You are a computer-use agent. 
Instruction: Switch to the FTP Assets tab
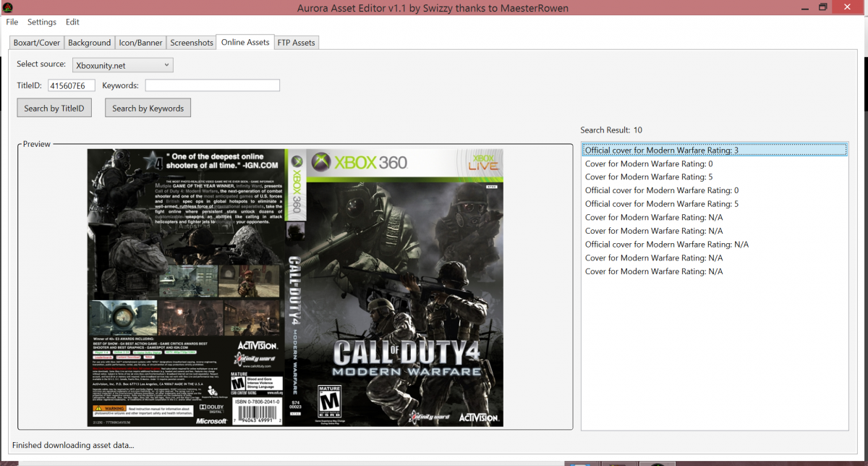coord(297,43)
